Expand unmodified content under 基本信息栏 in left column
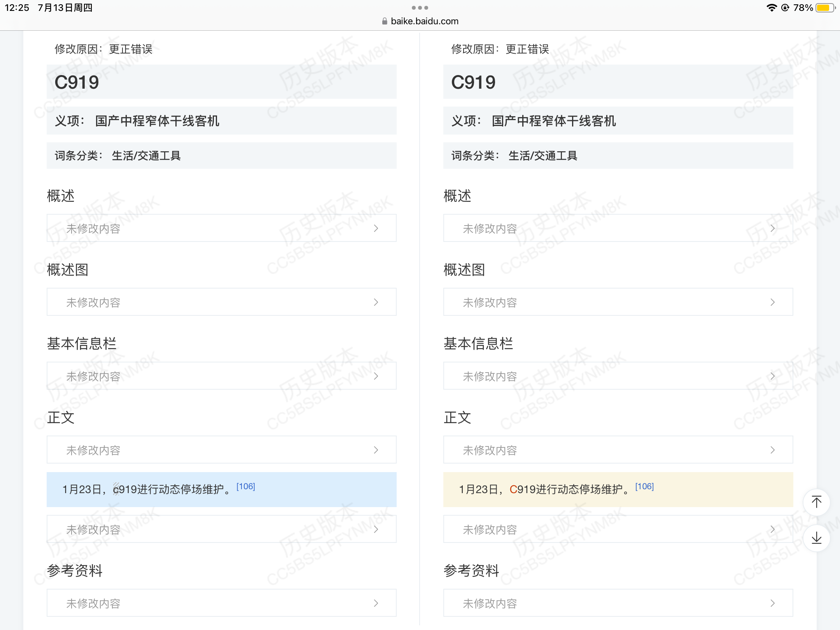The image size is (840, 630). pos(222,376)
